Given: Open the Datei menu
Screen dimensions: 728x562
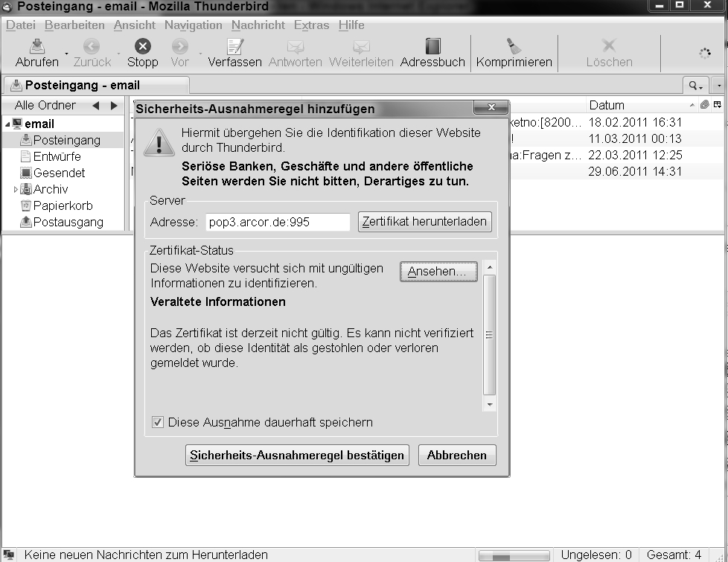Looking at the screenshot, I should [20, 25].
